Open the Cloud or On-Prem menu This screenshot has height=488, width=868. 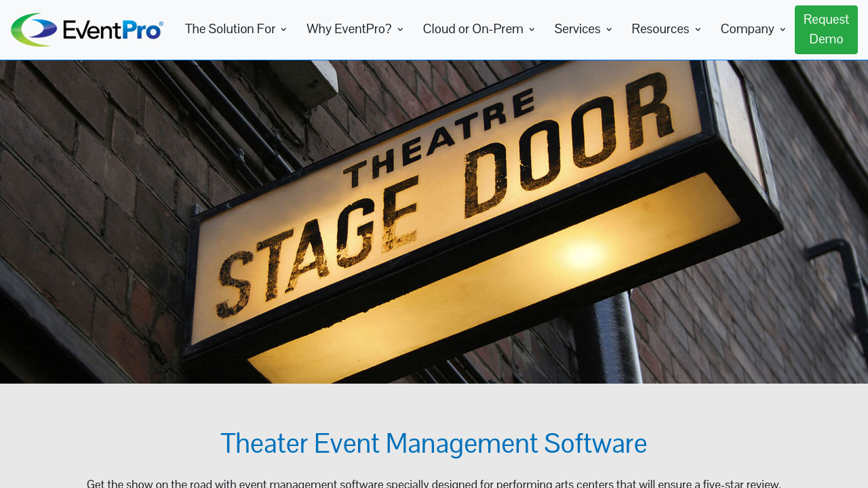[x=473, y=29]
